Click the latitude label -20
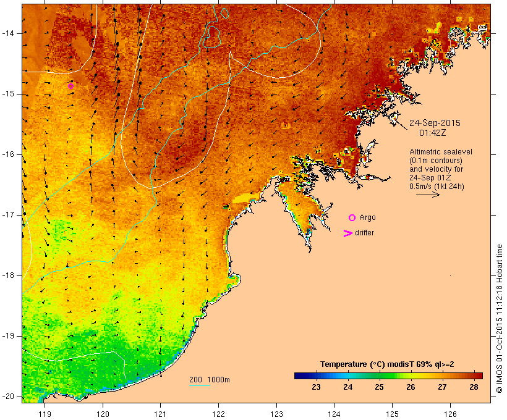 click(x=8, y=397)
